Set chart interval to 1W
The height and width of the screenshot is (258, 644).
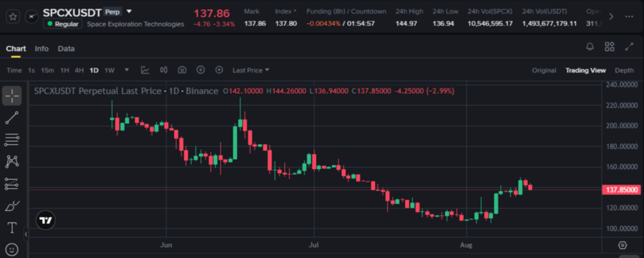(x=109, y=70)
